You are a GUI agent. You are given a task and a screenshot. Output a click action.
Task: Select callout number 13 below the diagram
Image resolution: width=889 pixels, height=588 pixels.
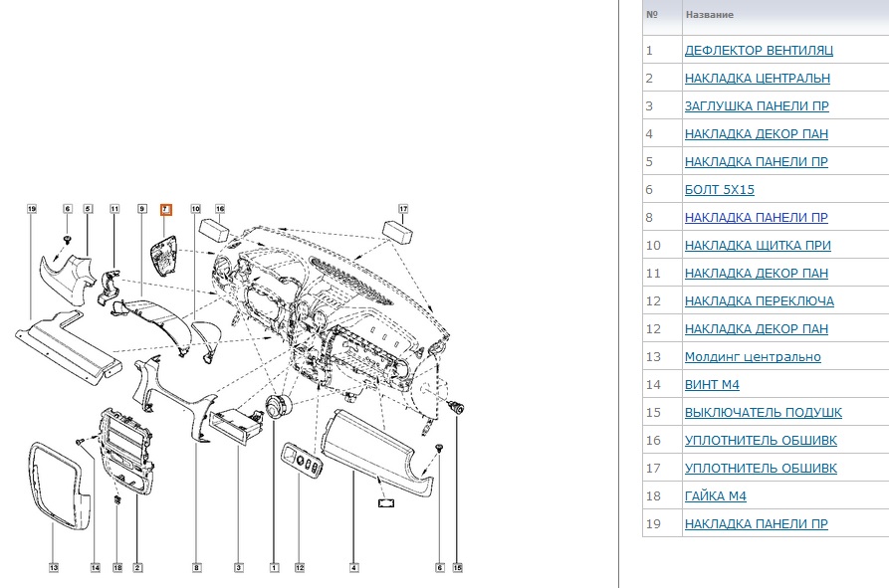click(54, 568)
